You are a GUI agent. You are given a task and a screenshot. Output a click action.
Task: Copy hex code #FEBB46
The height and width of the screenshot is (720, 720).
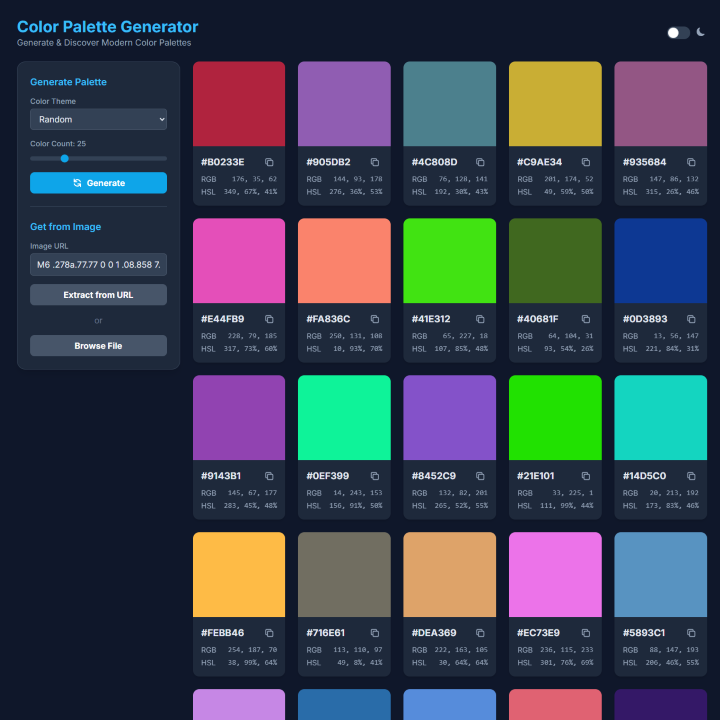269,633
